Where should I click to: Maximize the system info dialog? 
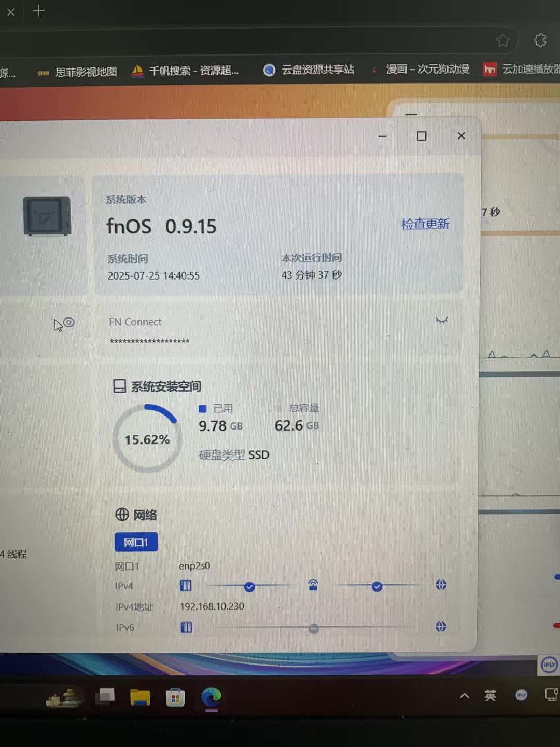coord(422,136)
